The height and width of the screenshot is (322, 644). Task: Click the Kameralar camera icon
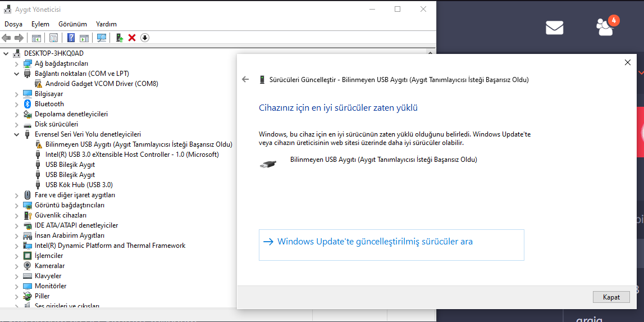pos(28,266)
